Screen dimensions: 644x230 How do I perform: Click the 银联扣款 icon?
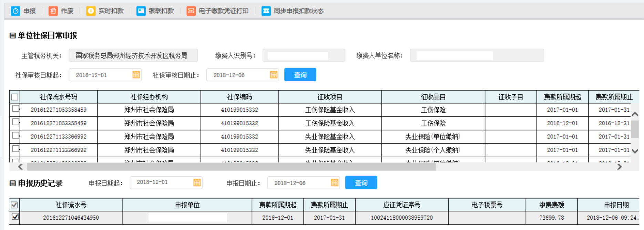tap(141, 11)
